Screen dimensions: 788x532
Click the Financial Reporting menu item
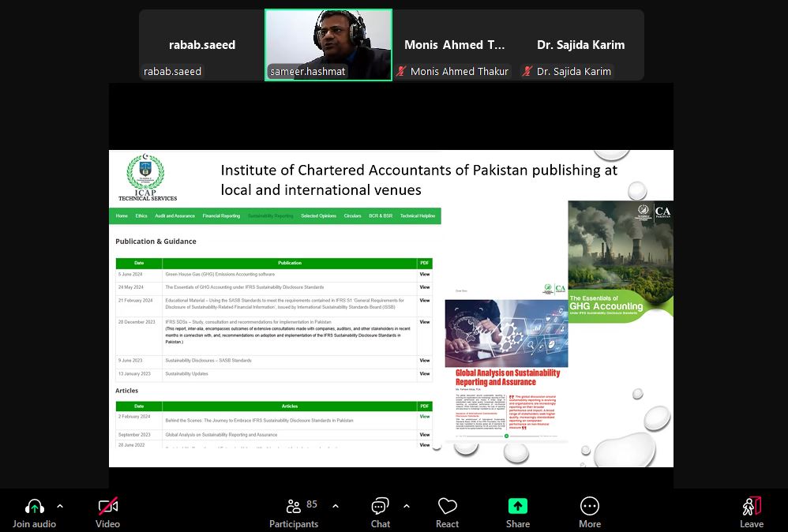pyautogui.click(x=221, y=215)
